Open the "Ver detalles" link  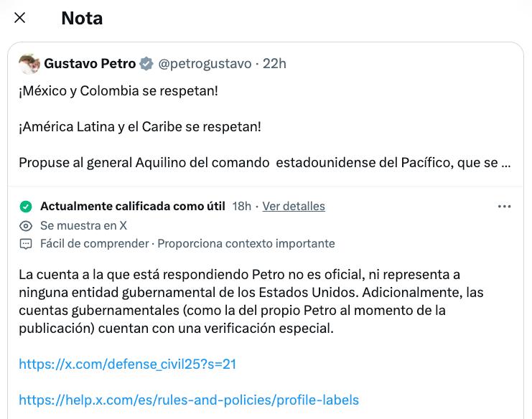click(x=294, y=207)
